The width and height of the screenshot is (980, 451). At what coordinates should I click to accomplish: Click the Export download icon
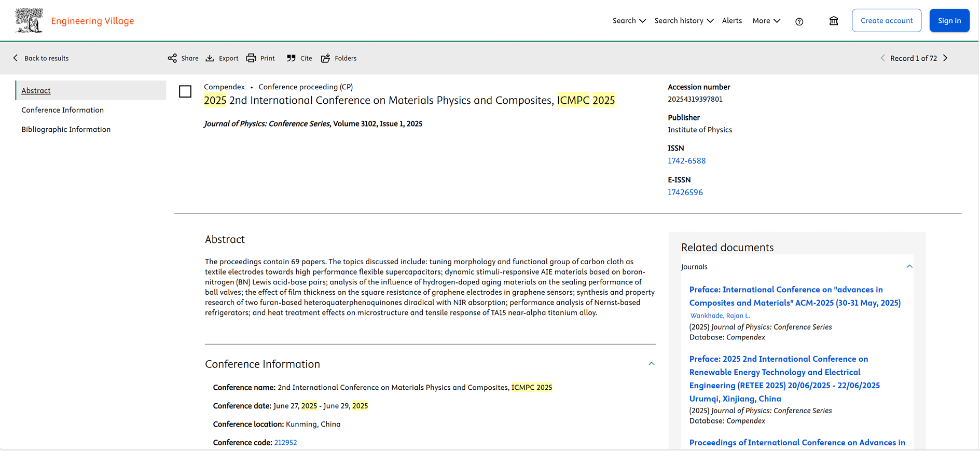pyautogui.click(x=210, y=58)
